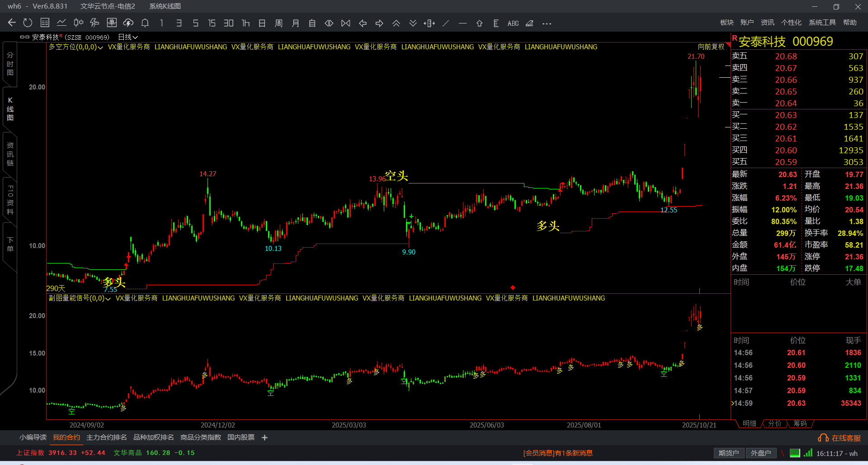868x465 pixels.
Task: Open the 板块 menu
Action: pos(727,23)
